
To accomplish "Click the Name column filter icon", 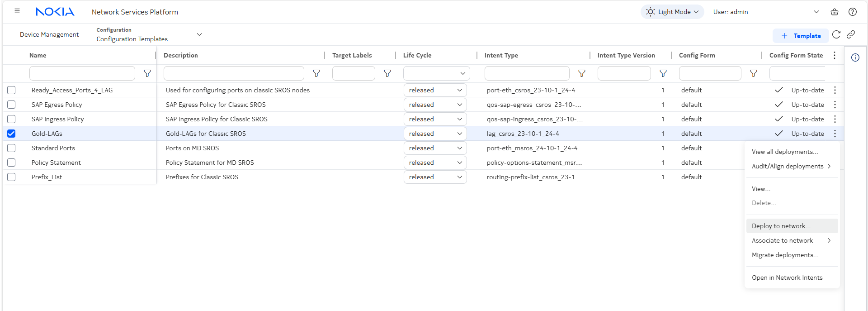I will [x=147, y=73].
